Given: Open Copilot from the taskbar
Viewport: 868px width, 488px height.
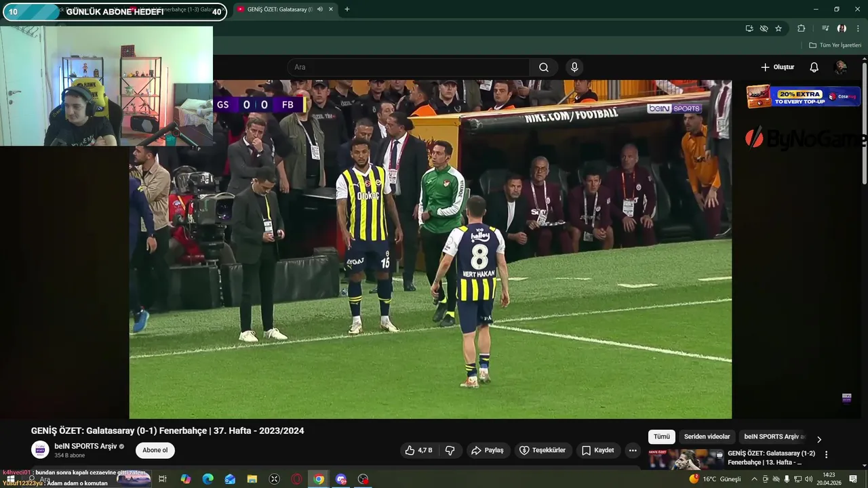Looking at the screenshot, I should click(x=185, y=479).
